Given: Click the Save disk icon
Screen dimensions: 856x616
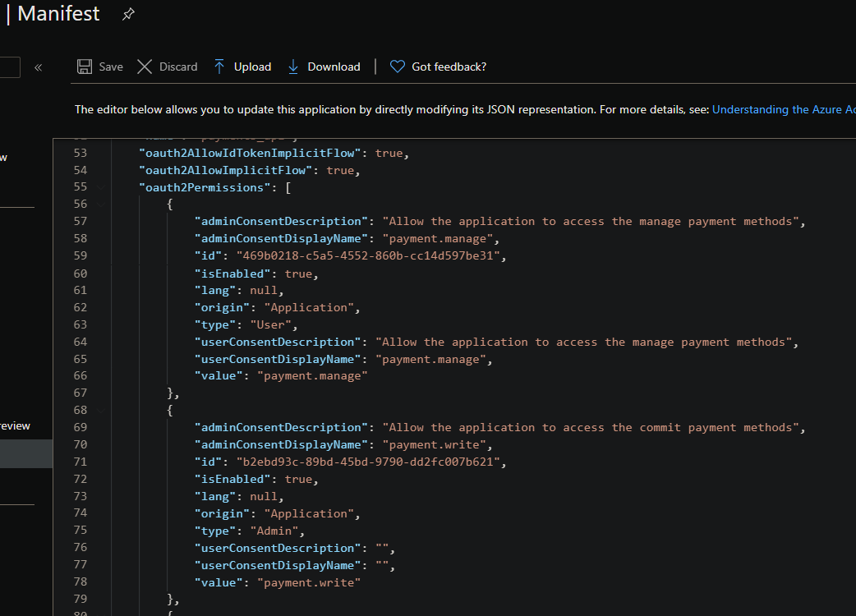Looking at the screenshot, I should point(85,67).
